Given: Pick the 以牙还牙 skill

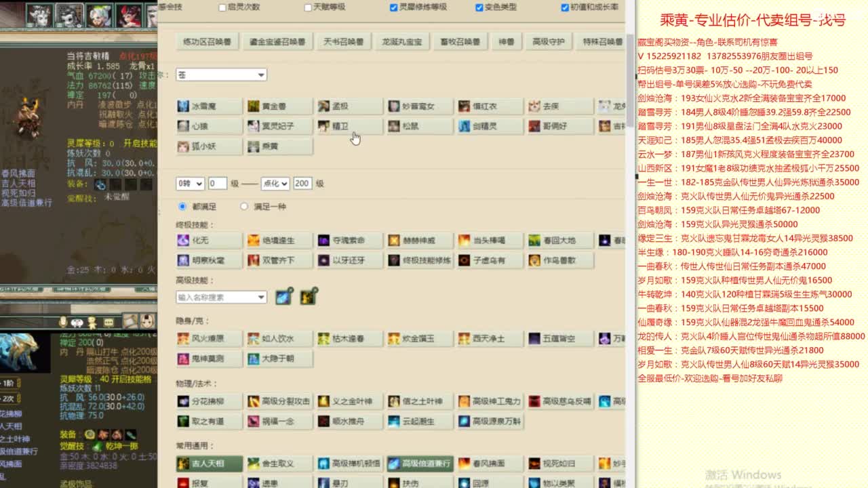Looking at the screenshot, I should 349,260.
